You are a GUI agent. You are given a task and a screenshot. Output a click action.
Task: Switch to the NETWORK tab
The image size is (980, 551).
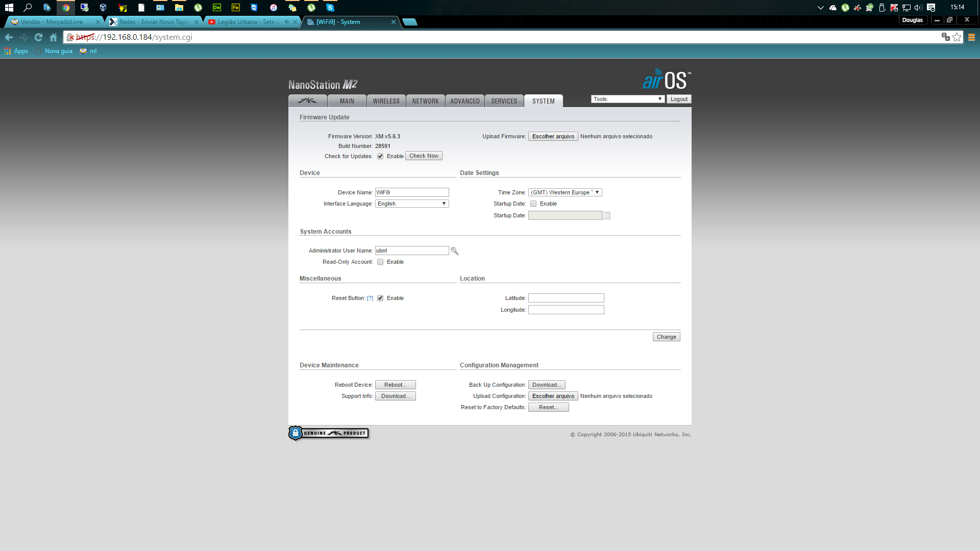(425, 101)
